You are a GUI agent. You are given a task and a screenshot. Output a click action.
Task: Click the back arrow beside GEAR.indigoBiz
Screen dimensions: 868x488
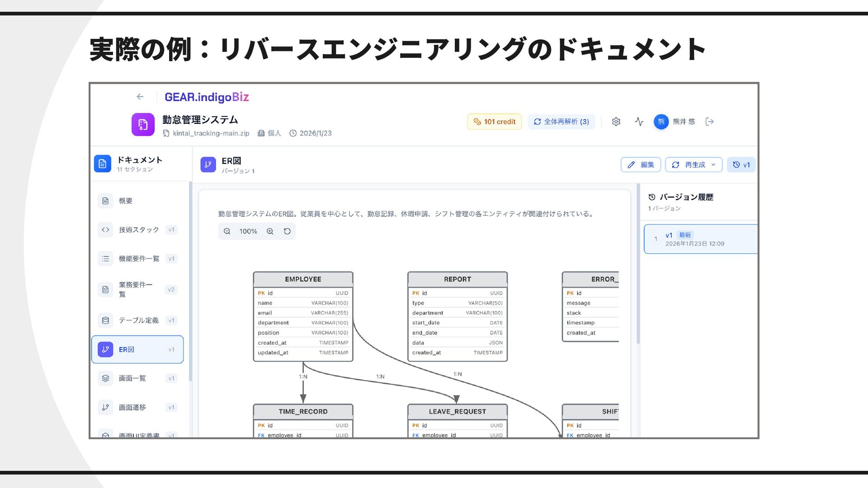[140, 97]
